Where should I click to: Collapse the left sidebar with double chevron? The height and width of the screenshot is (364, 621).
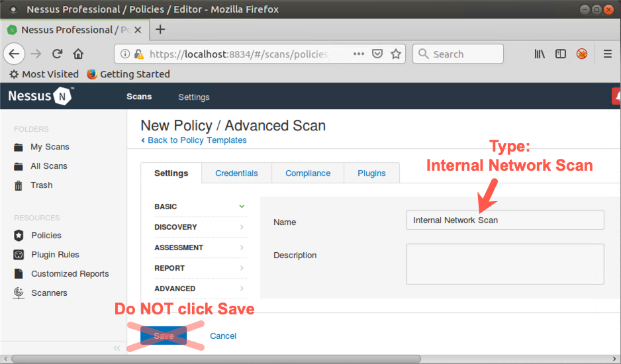[x=117, y=348]
